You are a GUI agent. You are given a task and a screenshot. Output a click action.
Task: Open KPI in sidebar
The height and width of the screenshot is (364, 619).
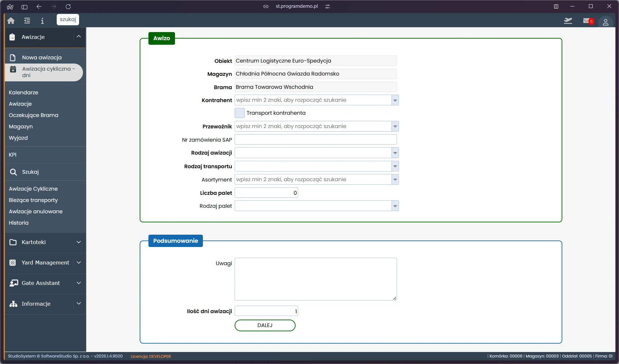pos(13,155)
